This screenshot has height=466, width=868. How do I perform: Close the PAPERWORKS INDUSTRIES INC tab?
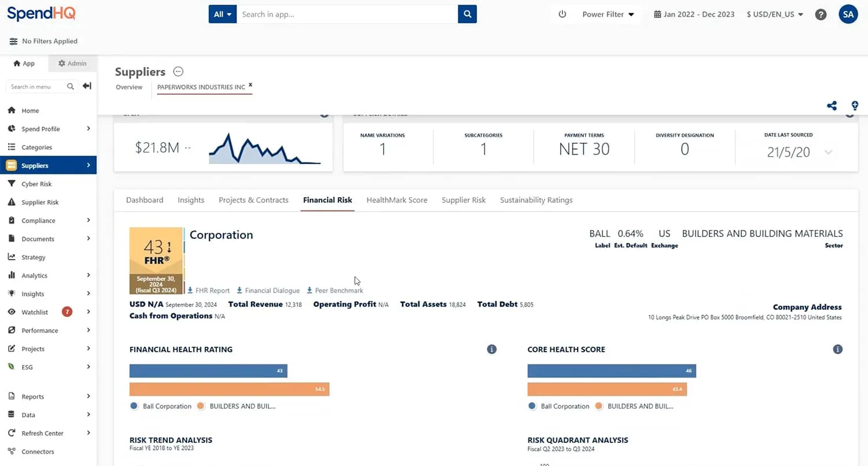(x=251, y=84)
